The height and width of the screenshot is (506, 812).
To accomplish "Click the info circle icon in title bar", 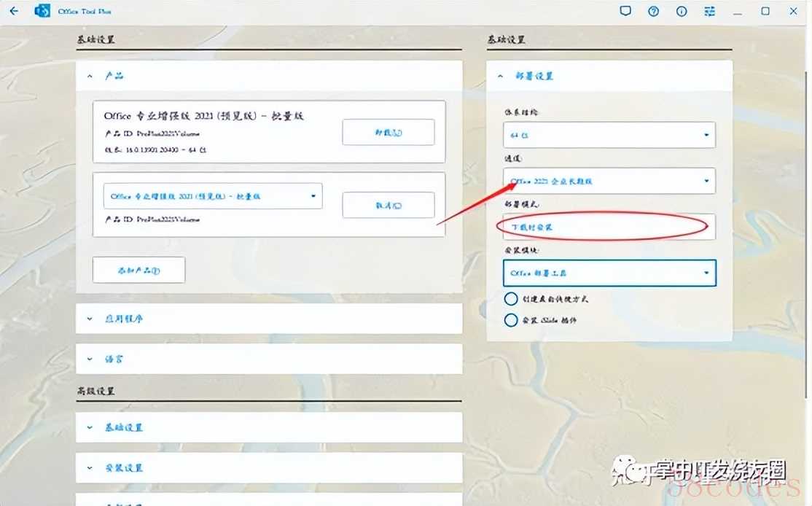I will [682, 11].
